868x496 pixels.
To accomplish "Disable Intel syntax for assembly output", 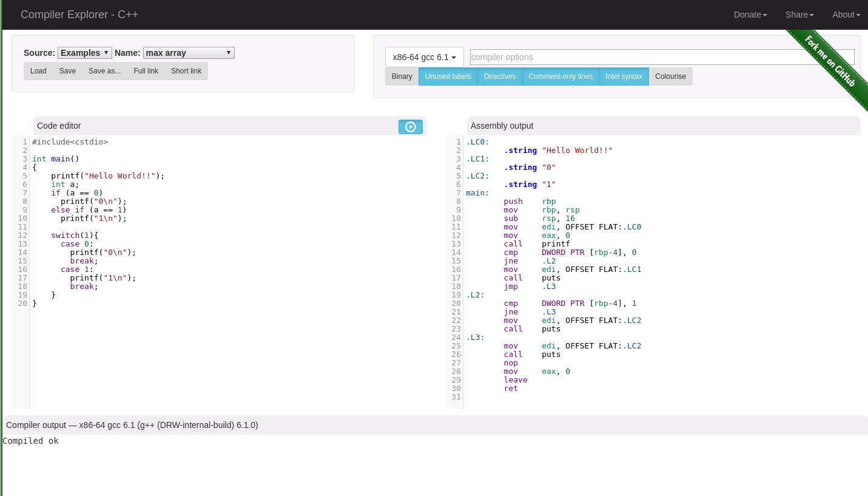I will click(624, 76).
